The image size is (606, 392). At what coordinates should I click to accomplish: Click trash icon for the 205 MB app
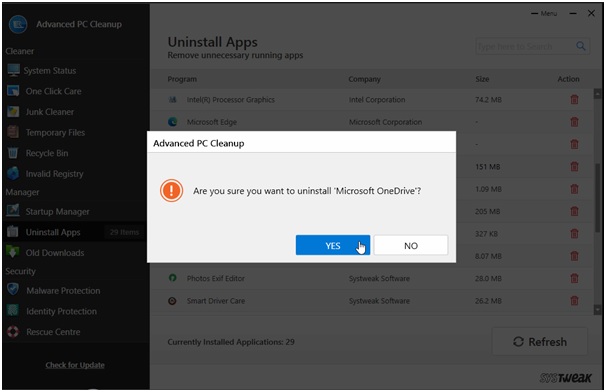click(x=574, y=211)
